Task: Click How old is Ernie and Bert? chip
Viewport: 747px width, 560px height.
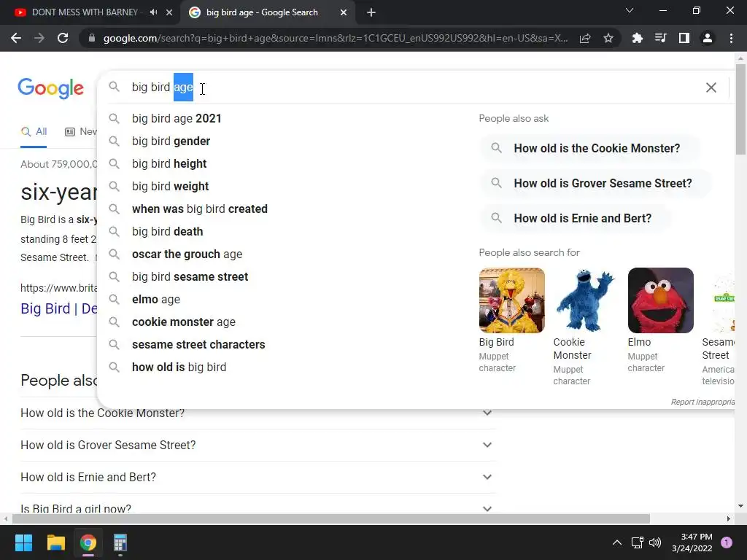Action: [x=576, y=219]
